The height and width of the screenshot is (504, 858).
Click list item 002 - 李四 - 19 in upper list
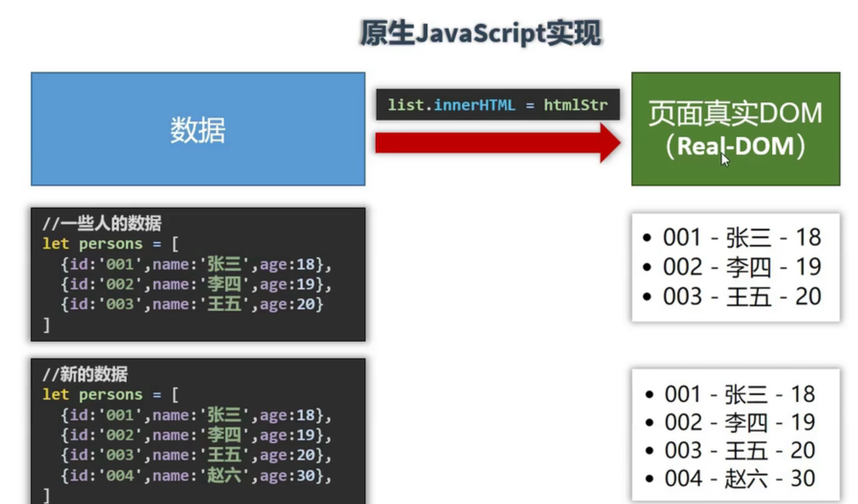(732, 267)
